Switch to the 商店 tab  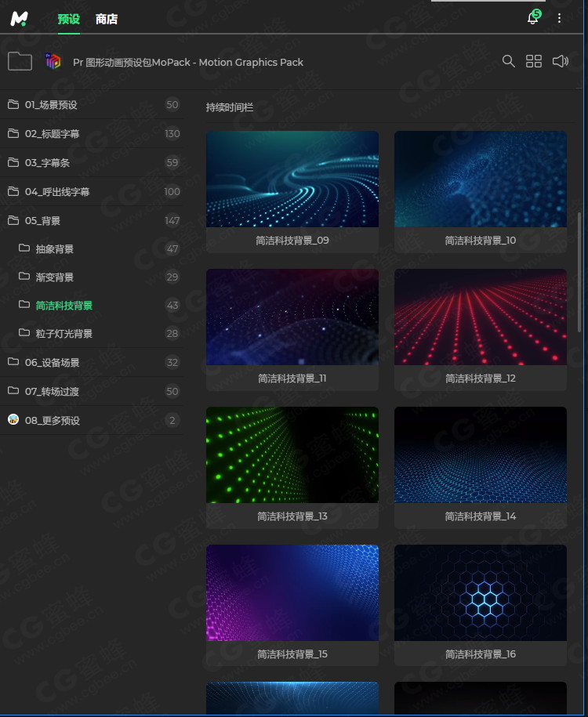tap(107, 20)
